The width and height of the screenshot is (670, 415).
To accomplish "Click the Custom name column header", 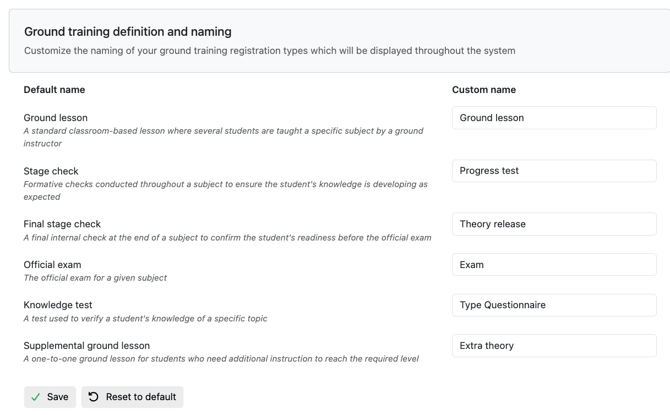I will 484,90.
